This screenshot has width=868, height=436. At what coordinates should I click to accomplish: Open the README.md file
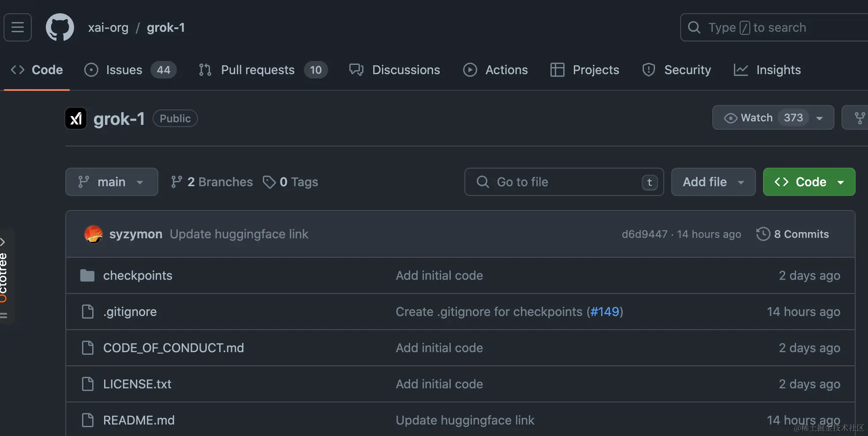click(x=138, y=420)
